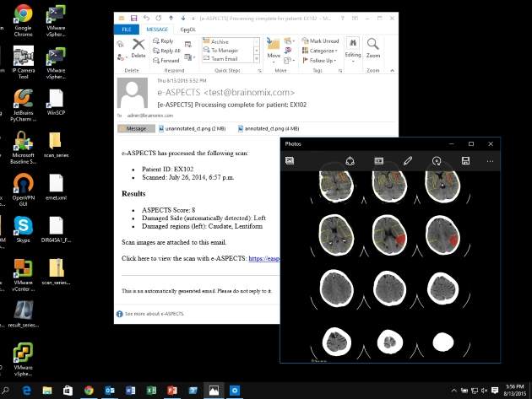Toggle Mark Unread for this message
Viewport: 532px width, 399px height.
pos(322,40)
